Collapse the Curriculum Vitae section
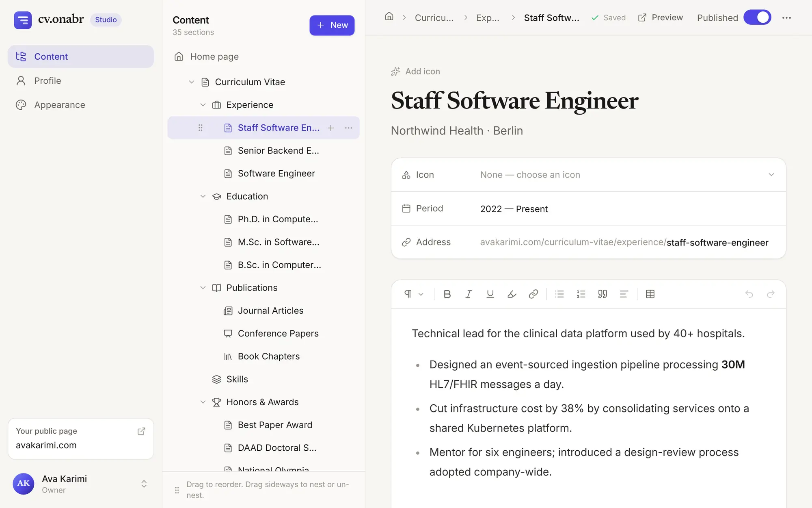This screenshot has height=508, width=812. pos(192,82)
